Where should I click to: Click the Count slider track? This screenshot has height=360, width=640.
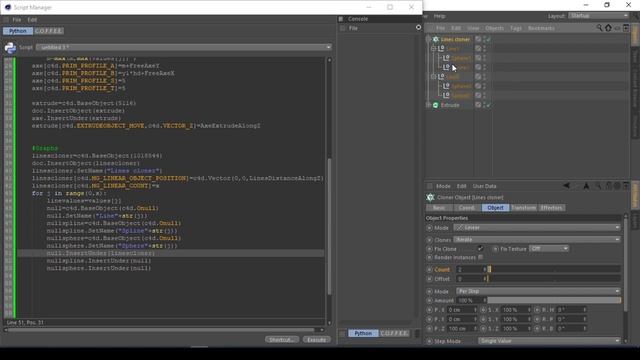pyautogui.click(x=554, y=269)
